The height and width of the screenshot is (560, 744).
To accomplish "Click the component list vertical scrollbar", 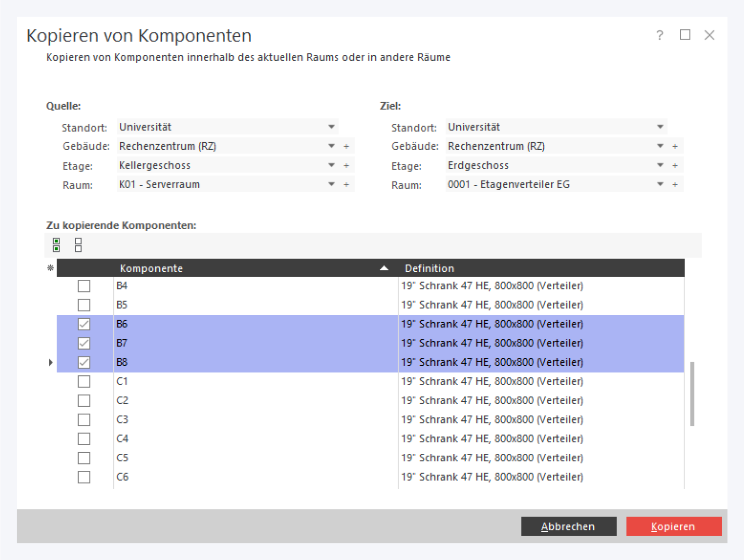I will click(x=692, y=394).
